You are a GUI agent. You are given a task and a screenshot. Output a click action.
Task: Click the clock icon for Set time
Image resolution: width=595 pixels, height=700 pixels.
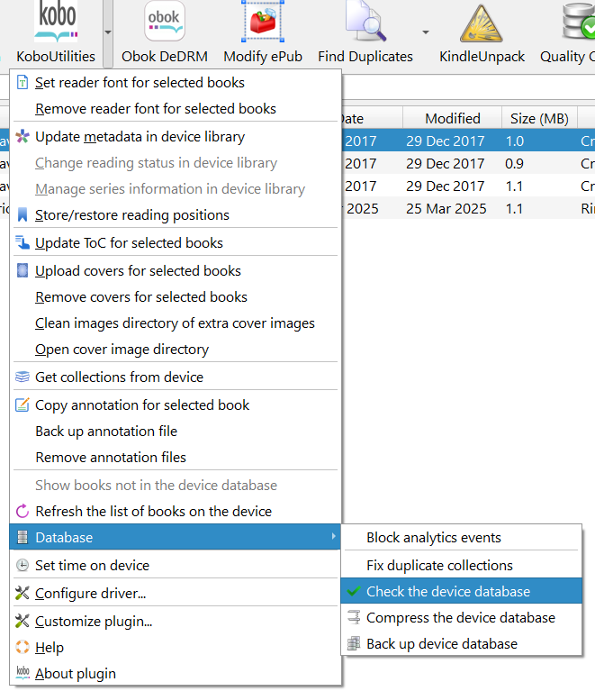23,565
